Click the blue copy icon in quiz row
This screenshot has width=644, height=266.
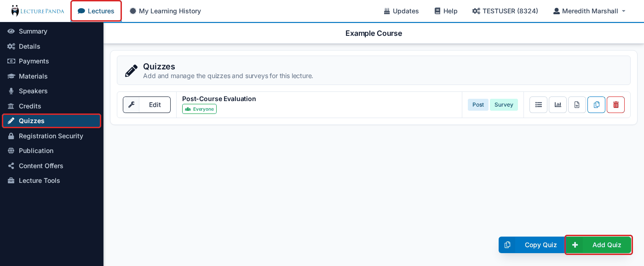[x=596, y=105]
